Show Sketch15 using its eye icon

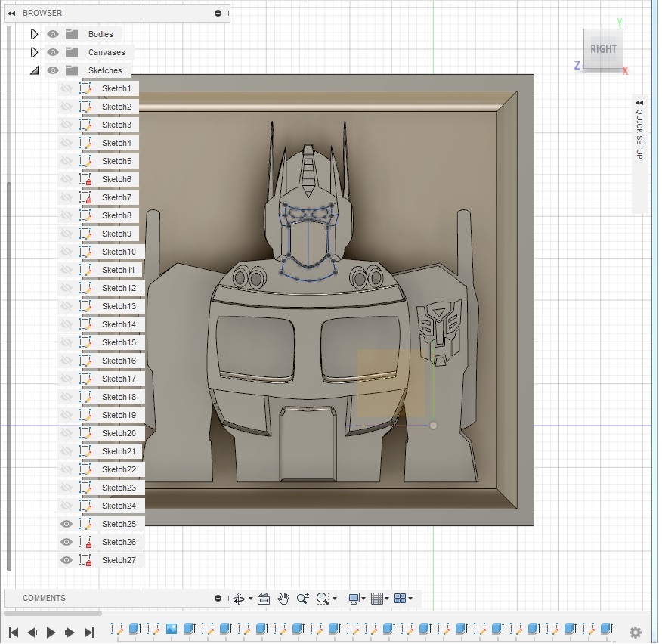coord(67,343)
